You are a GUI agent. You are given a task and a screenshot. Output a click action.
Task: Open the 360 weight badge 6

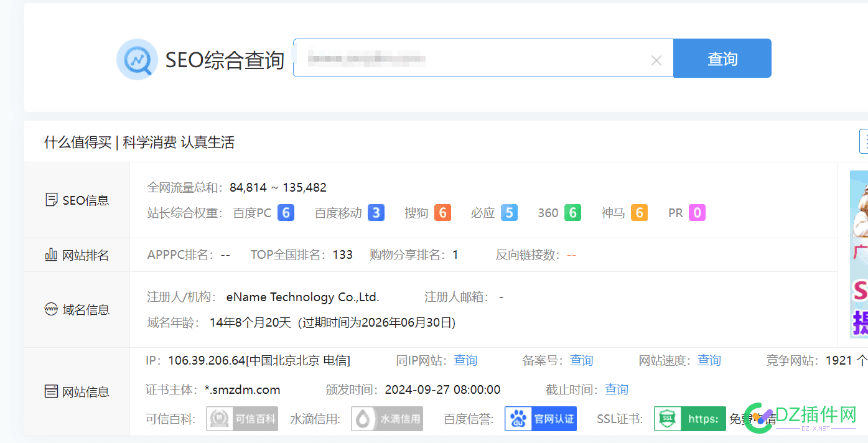tap(573, 213)
